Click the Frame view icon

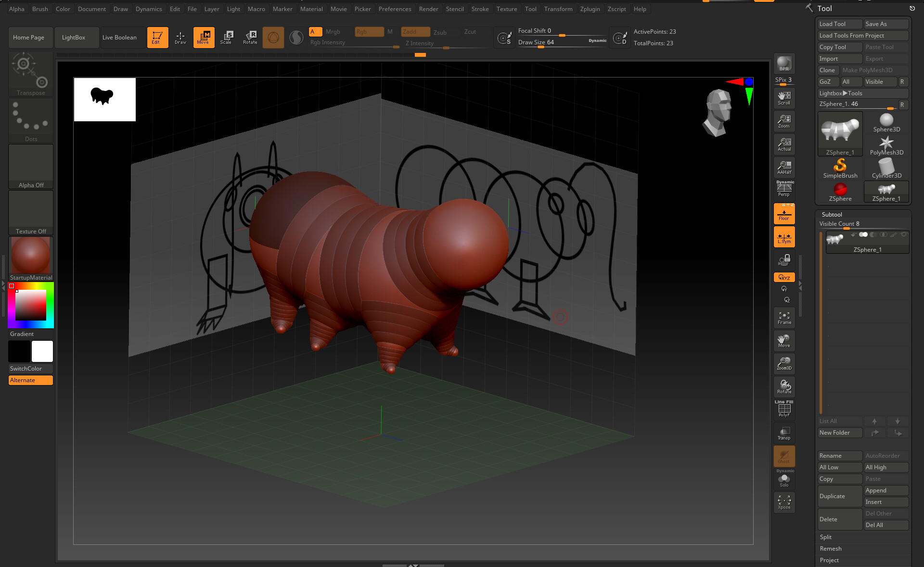(x=784, y=318)
